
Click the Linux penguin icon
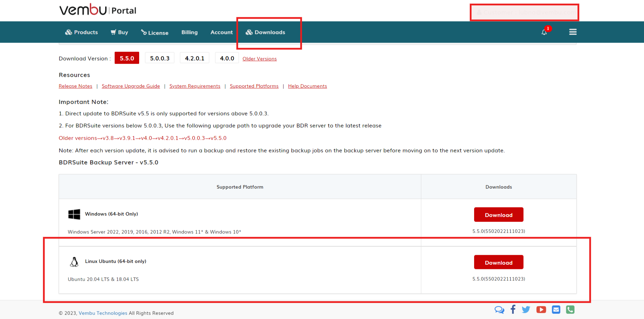(74, 262)
